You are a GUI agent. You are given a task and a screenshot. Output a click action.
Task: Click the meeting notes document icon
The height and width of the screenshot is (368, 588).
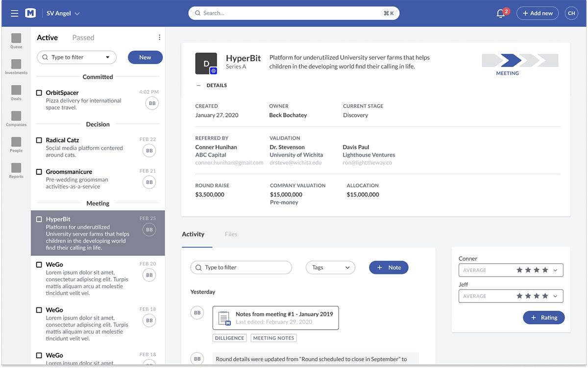(x=224, y=318)
